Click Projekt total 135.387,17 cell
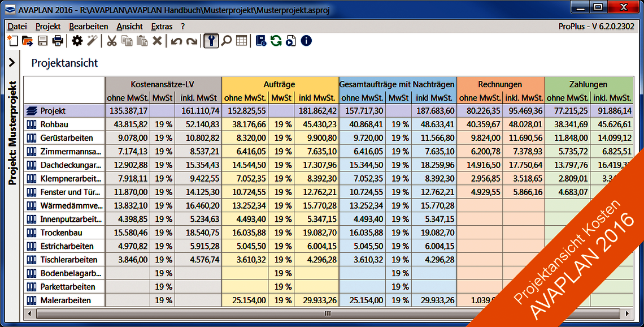This screenshot has height=327, width=644. coord(128,111)
